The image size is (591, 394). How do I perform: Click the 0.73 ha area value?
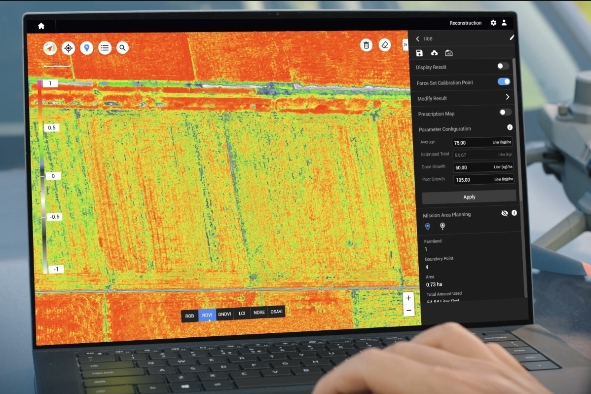point(434,284)
